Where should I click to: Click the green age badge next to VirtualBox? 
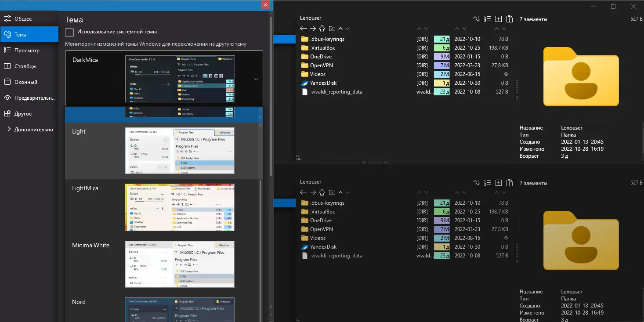click(441, 47)
